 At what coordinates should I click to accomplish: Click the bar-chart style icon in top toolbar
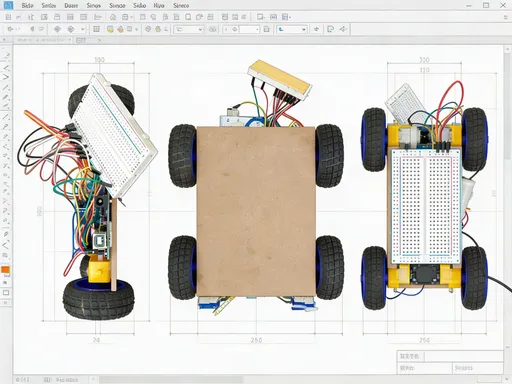point(98,17)
